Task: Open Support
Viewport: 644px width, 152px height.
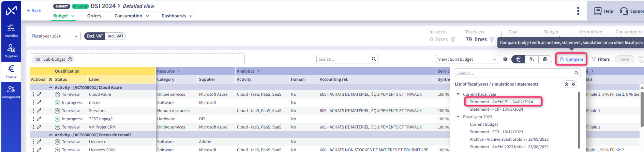Action: click(x=632, y=11)
